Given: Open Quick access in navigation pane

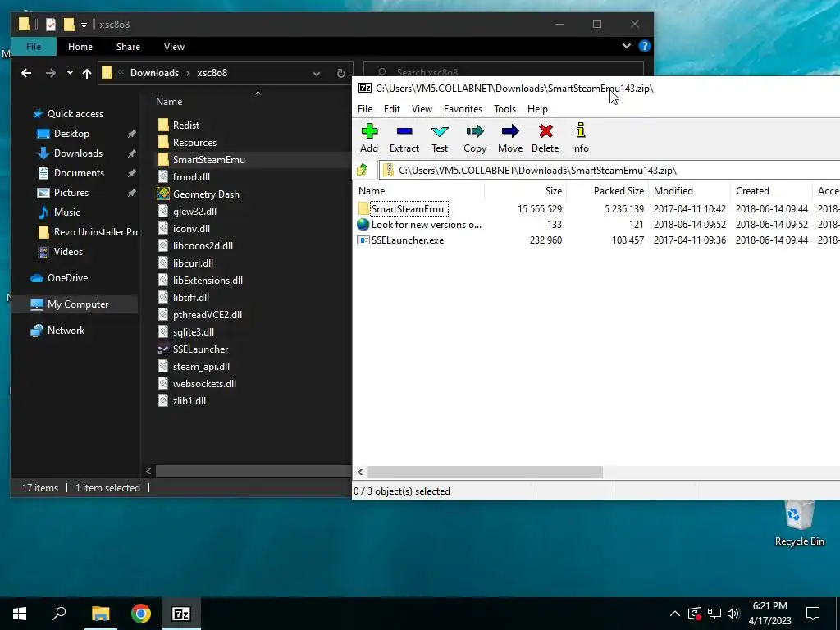Looking at the screenshot, I should click(75, 113).
